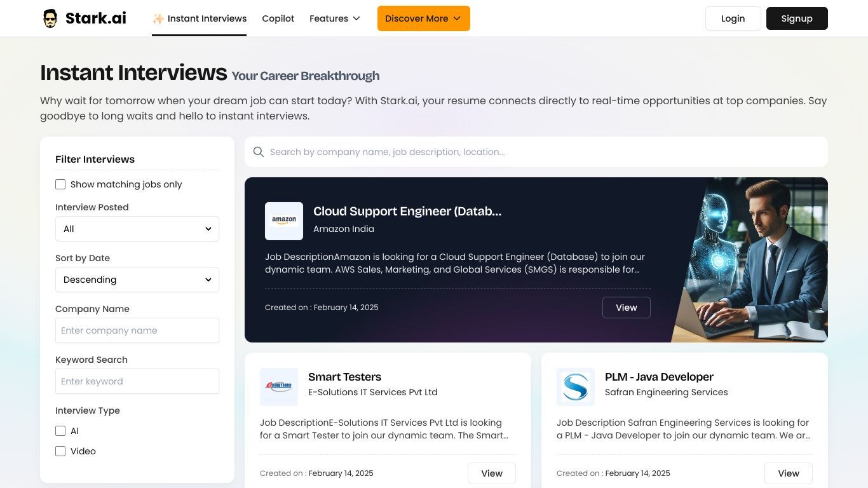Click the search by company name bar

click(x=536, y=152)
